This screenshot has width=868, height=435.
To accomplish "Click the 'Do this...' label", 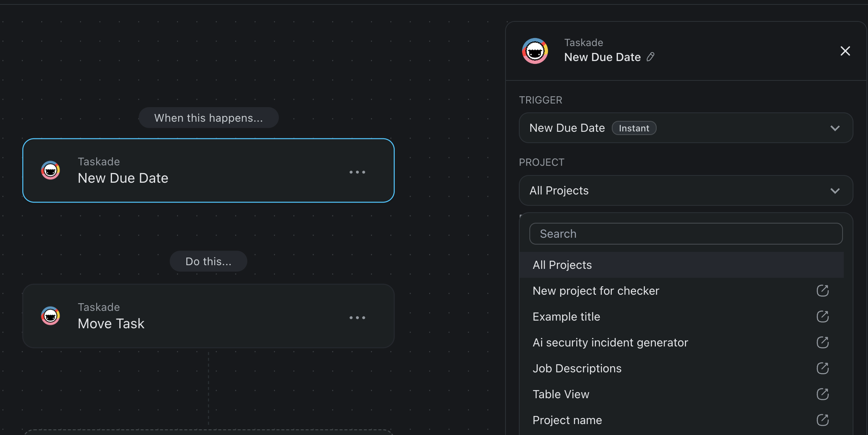I will point(209,261).
